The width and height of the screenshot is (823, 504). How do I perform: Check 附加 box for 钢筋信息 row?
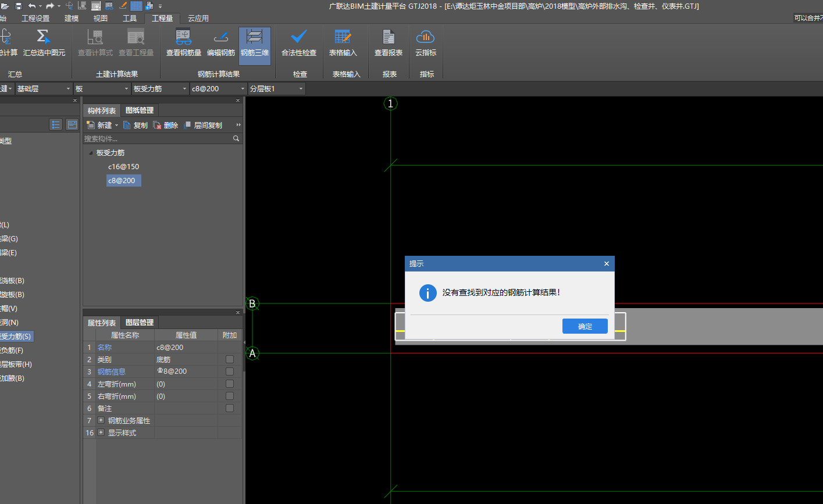click(x=230, y=371)
